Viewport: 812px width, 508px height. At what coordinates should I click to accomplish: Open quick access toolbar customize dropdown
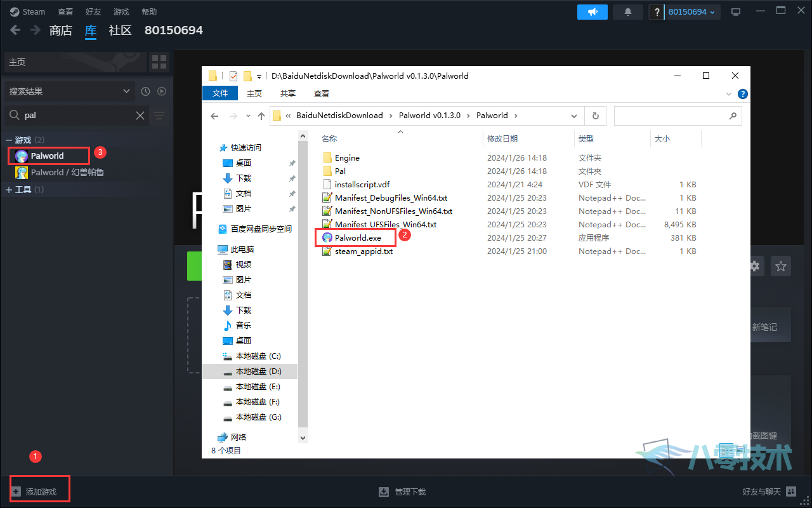[x=259, y=76]
